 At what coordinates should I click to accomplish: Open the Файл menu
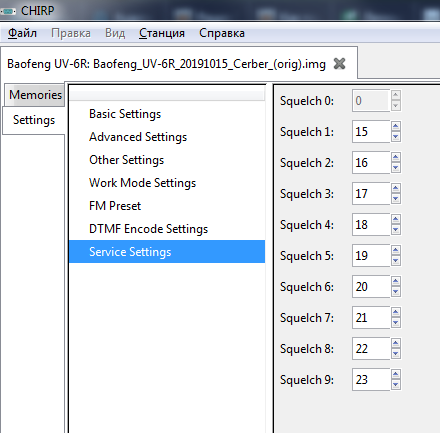click(22, 33)
